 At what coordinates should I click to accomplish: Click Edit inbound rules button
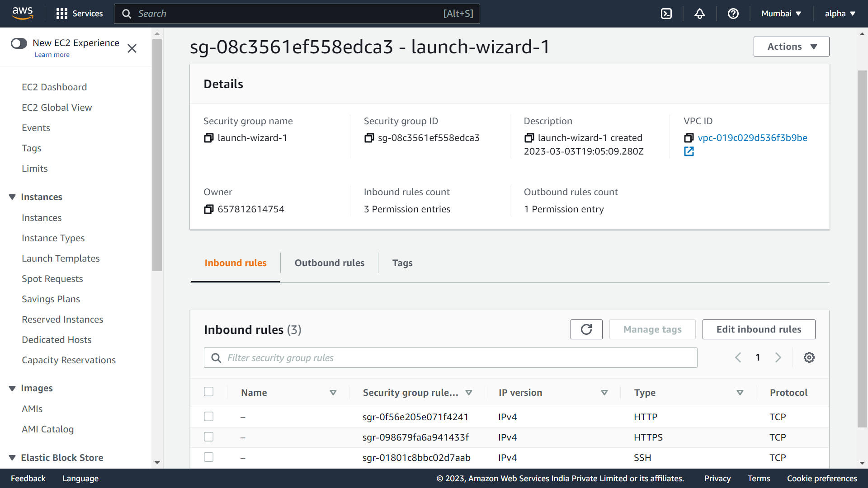tap(759, 329)
